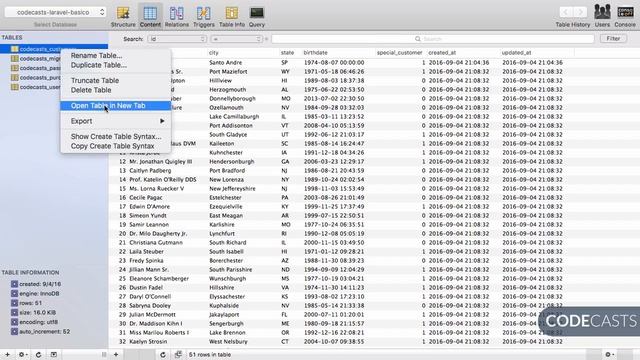Select the Fredy Spinka row
This screenshot has width=640, height=360.
[x=374, y=260]
